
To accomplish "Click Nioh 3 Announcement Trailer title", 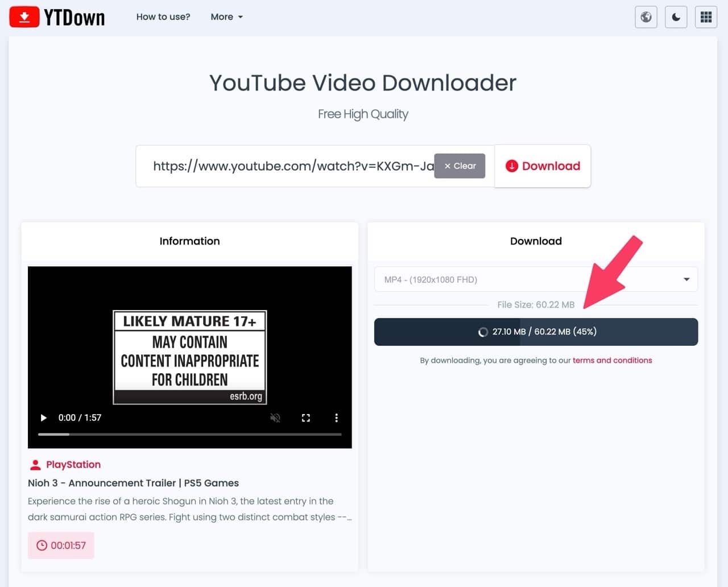I will pyautogui.click(x=133, y=483).
